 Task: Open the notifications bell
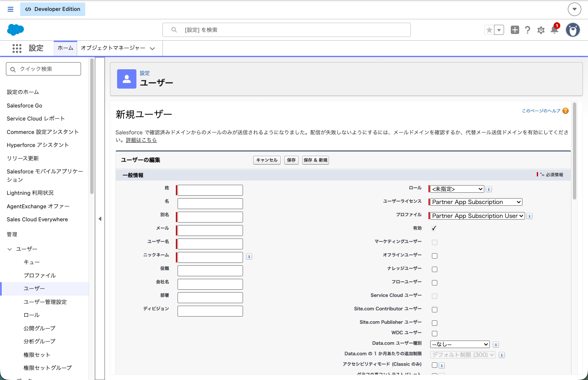[x=554, y=29]
